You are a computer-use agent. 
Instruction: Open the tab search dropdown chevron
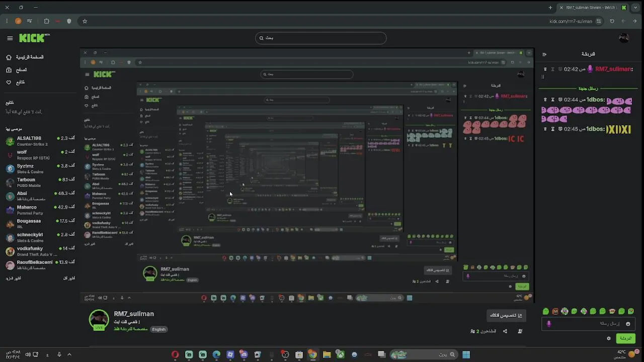coord(636,8)
